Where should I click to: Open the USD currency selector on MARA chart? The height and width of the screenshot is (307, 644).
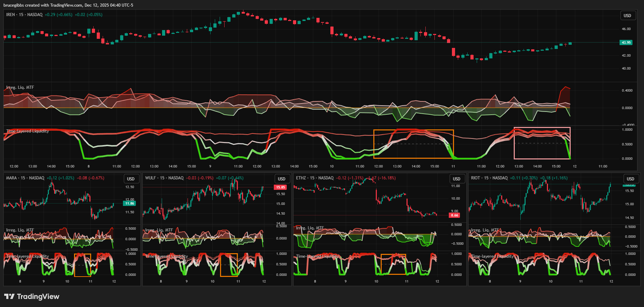[x=131, y=179]
